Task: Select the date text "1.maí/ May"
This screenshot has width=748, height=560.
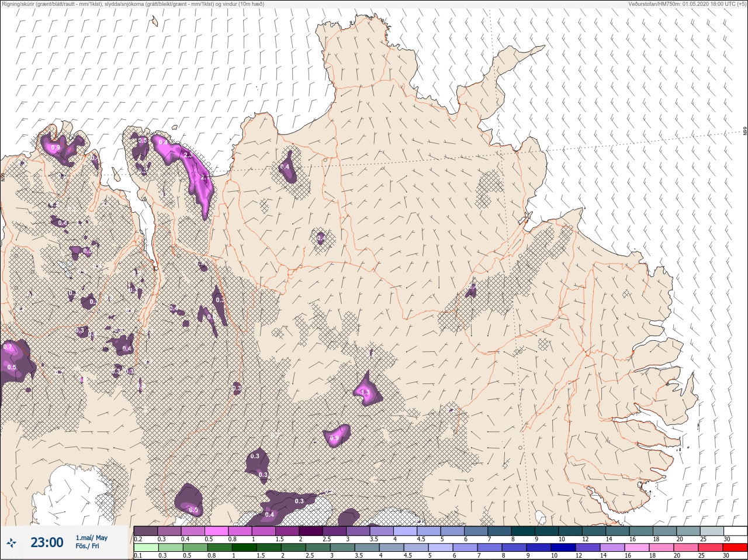Action: click(92, 538)
